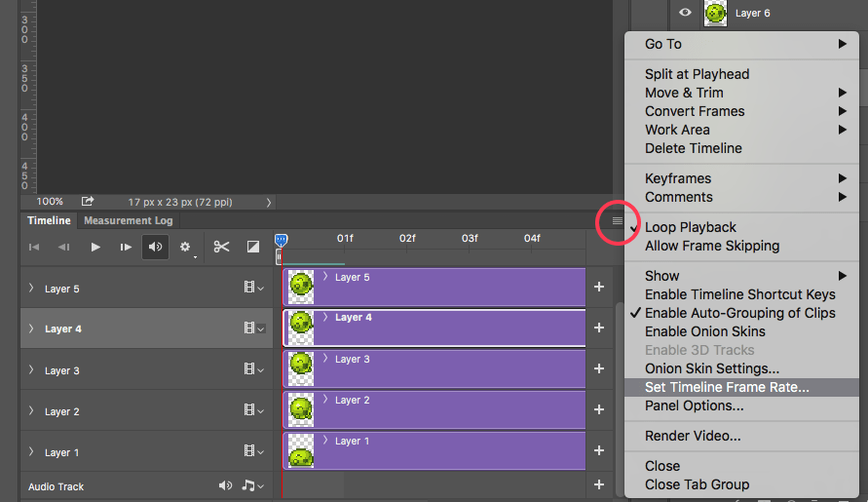The width and height of the screenshot is (868, 502).
Task: Open timeline playback settings gear
Action: pos(185,248)
